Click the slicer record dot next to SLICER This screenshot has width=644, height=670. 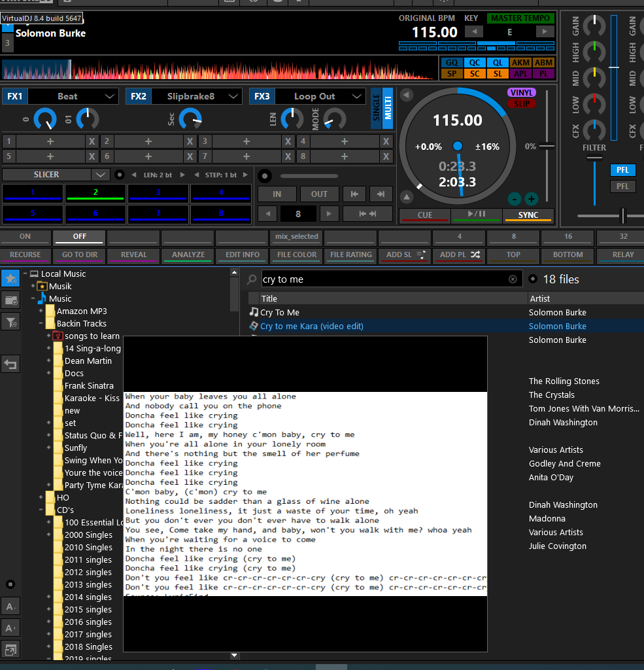[x=120, y=175]
